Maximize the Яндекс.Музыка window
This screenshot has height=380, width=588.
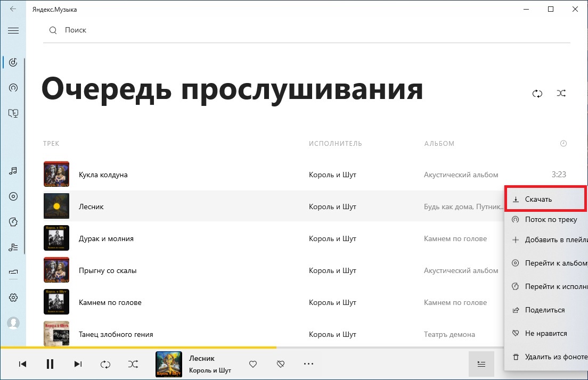[551, 9]
